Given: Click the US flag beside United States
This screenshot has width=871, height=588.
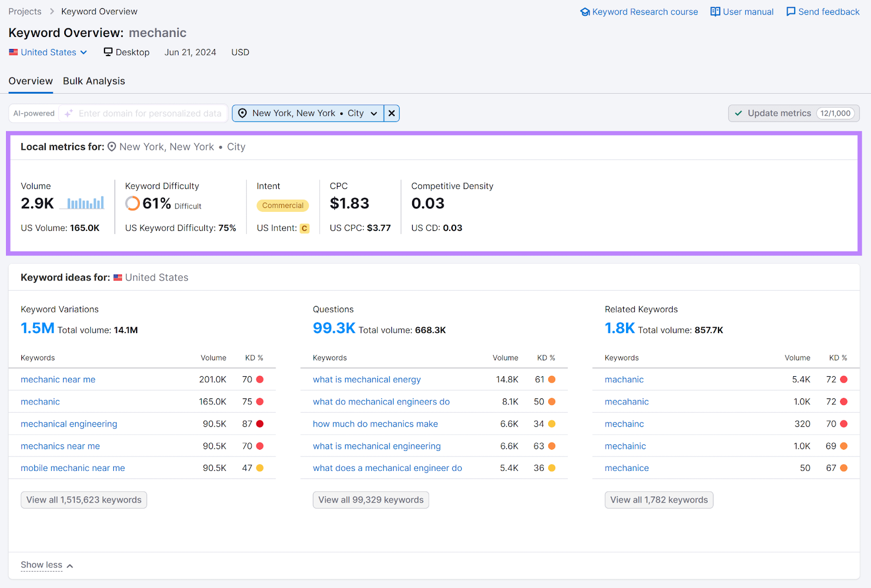Looking at the screenshot, I should point(13,52).
